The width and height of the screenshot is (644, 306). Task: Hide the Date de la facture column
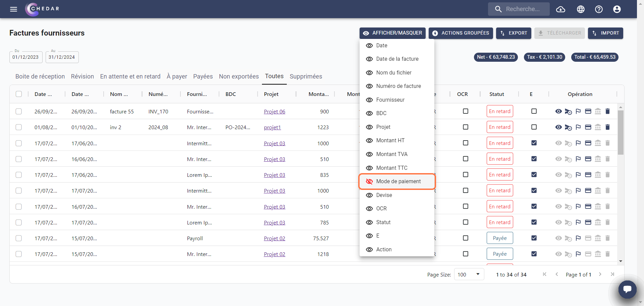(x=397, y=59)
